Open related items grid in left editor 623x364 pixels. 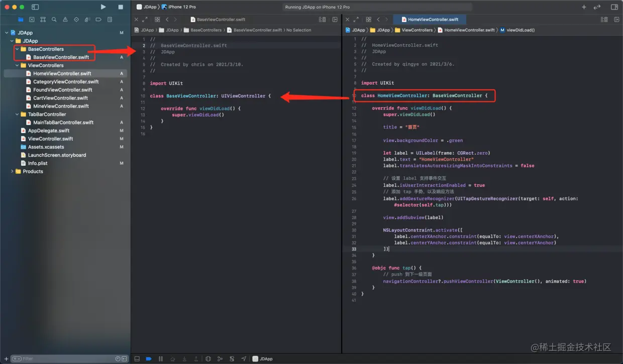pos(157,20)
